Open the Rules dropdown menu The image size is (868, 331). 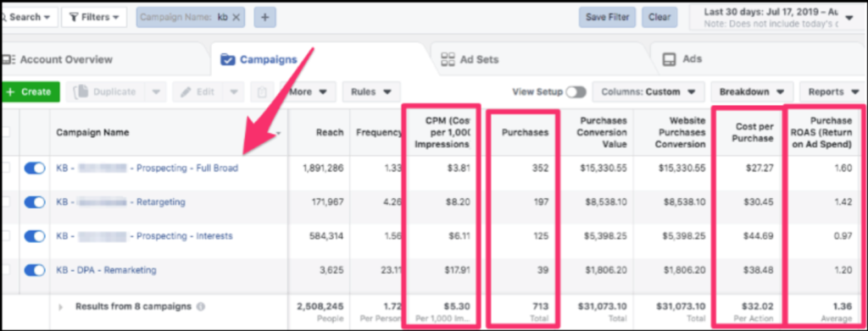[371, 91]
